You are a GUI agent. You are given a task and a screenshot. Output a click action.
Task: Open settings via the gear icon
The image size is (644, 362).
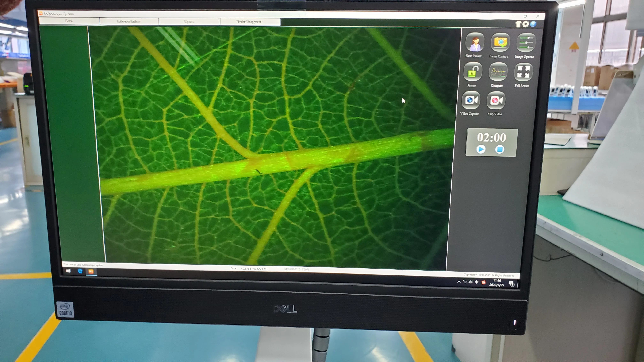click(x=525, y=24)
